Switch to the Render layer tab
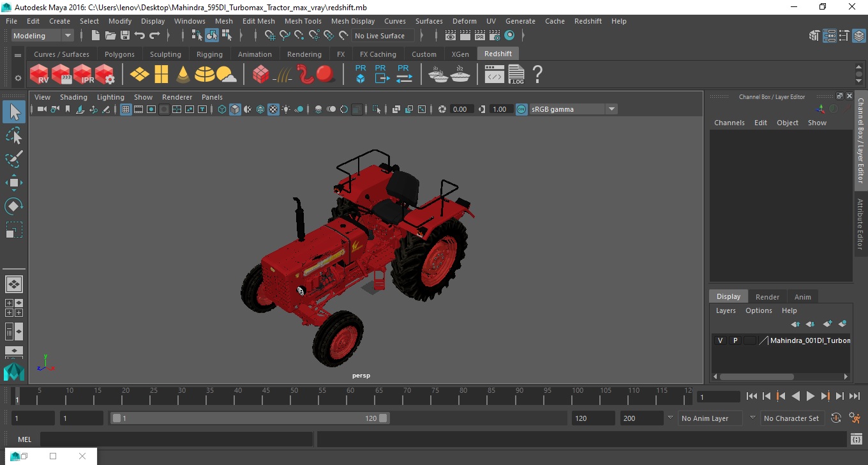The width and height of the screenshot is (868, 465). tap(767, 296)
